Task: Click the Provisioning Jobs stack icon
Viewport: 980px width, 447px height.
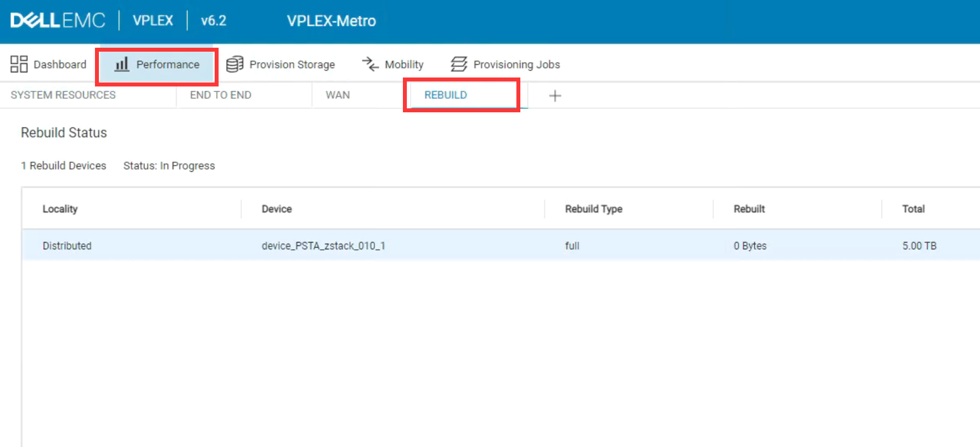Action: [459, 64]
